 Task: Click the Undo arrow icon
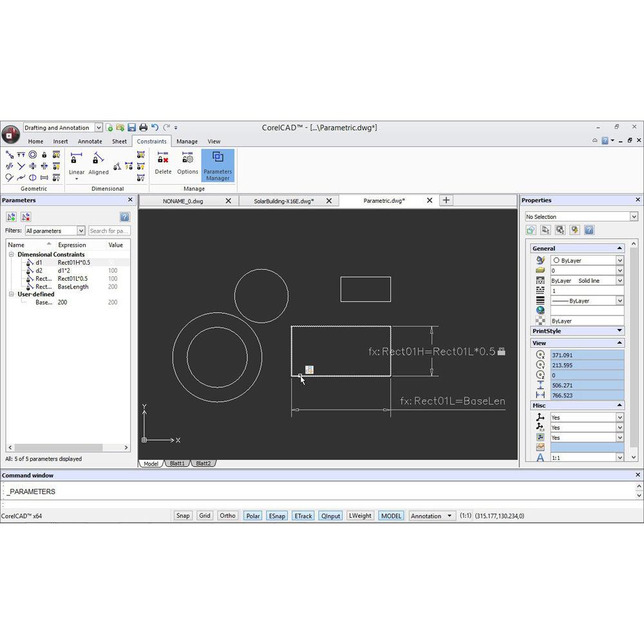(x=155, y=128)
